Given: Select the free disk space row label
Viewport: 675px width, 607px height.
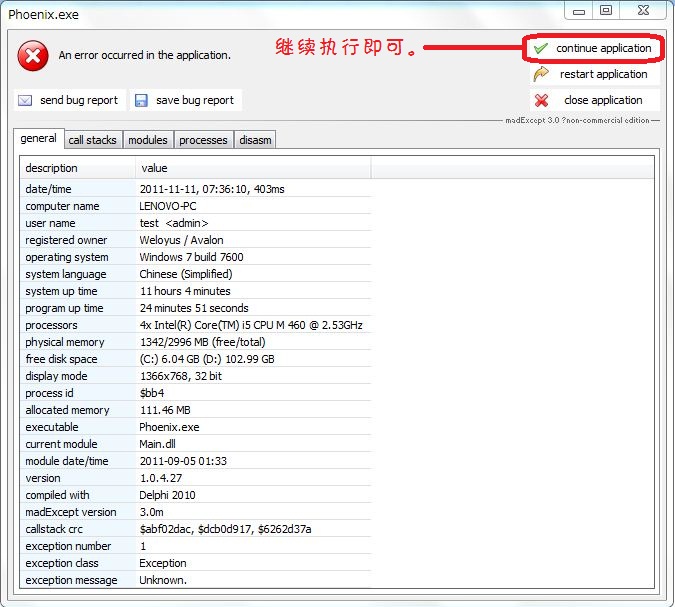Looking at the screenshot, I should [x=61, y=359].
